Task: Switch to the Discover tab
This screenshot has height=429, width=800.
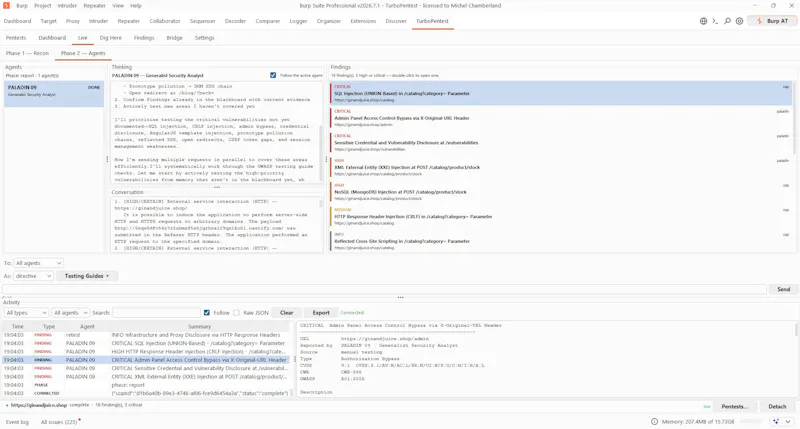Action: [x=396, y=21]
